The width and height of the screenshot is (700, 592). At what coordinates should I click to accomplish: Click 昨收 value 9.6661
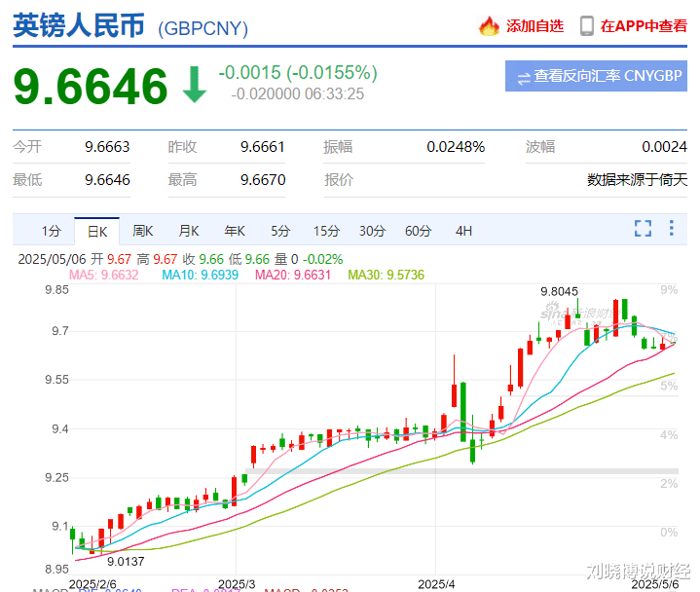[x=263, y=147]
